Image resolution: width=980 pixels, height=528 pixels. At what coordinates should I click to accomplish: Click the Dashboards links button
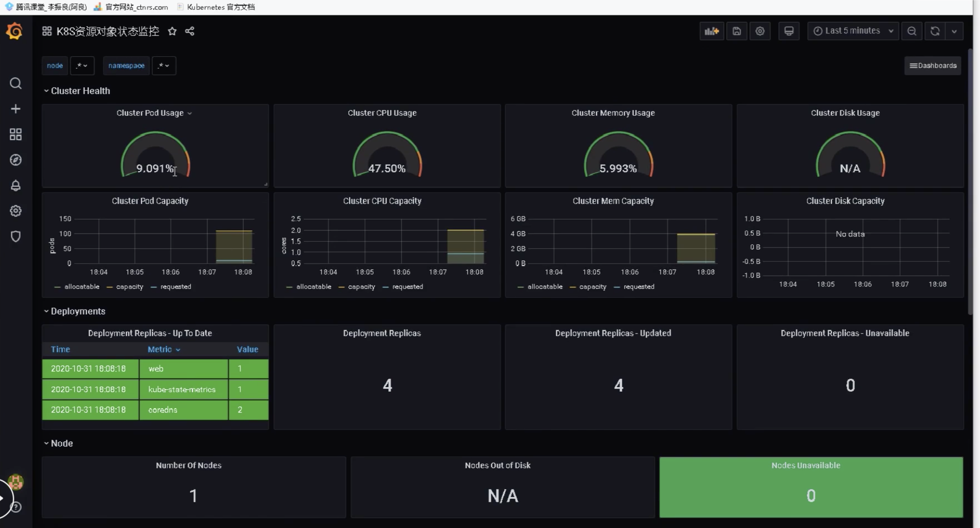932,66
